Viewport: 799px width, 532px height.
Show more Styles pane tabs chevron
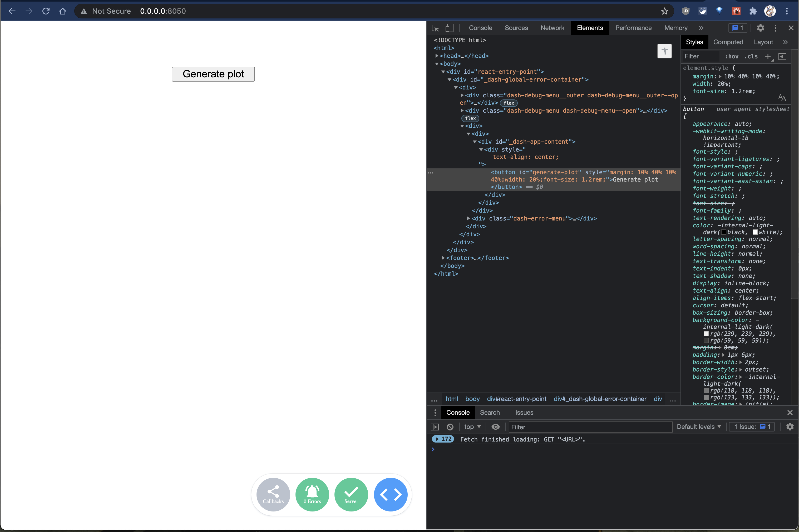coord(785,42)
